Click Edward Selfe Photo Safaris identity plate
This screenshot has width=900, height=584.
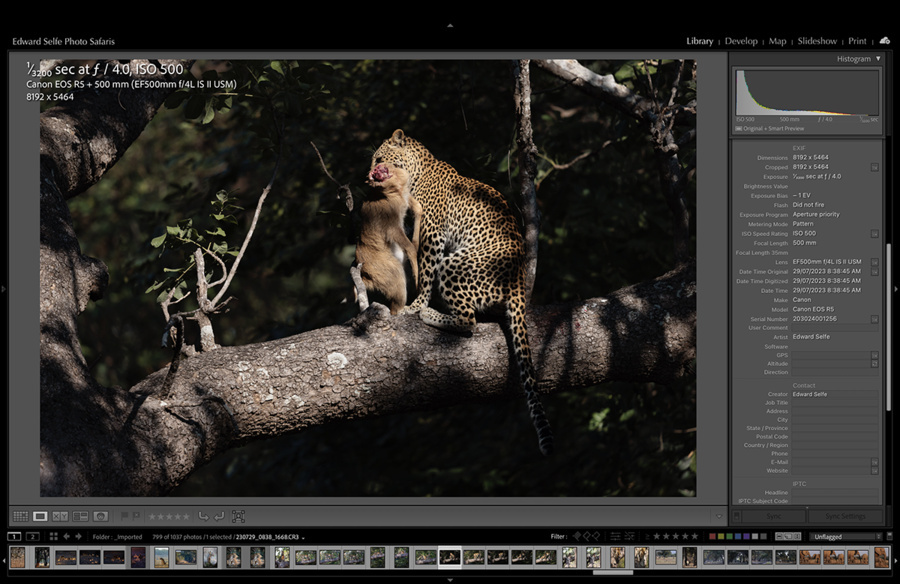63,41
